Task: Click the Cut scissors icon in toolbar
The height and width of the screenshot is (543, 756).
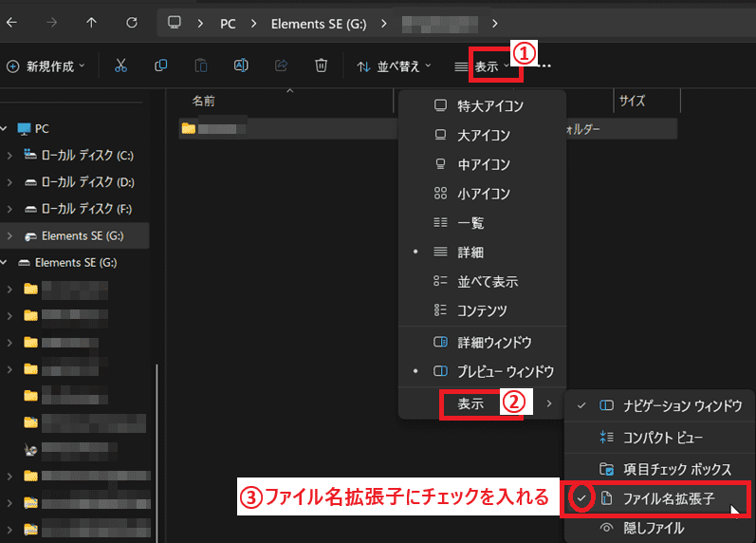Action: (120, 66)
